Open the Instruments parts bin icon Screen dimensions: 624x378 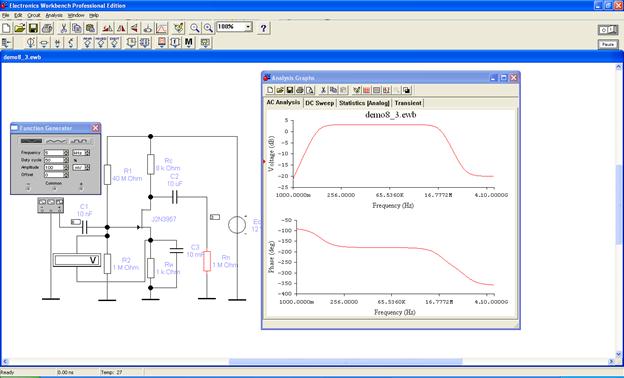pyautogui.click(x=205, y=42)
